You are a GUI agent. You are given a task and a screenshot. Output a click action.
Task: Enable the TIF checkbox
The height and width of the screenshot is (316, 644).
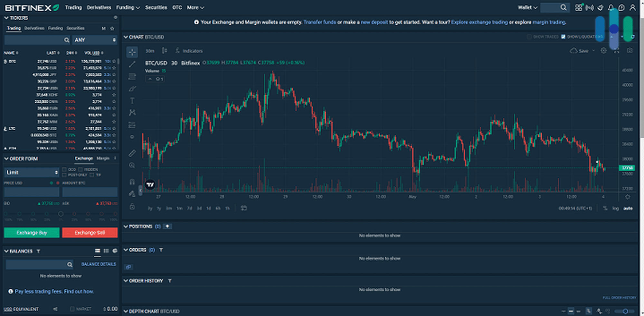pyautogui.click(x=92, y=175)
